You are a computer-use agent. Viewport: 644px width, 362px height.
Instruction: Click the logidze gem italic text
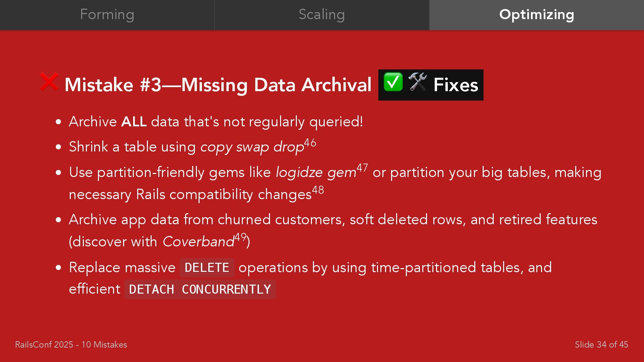(316, 173)
